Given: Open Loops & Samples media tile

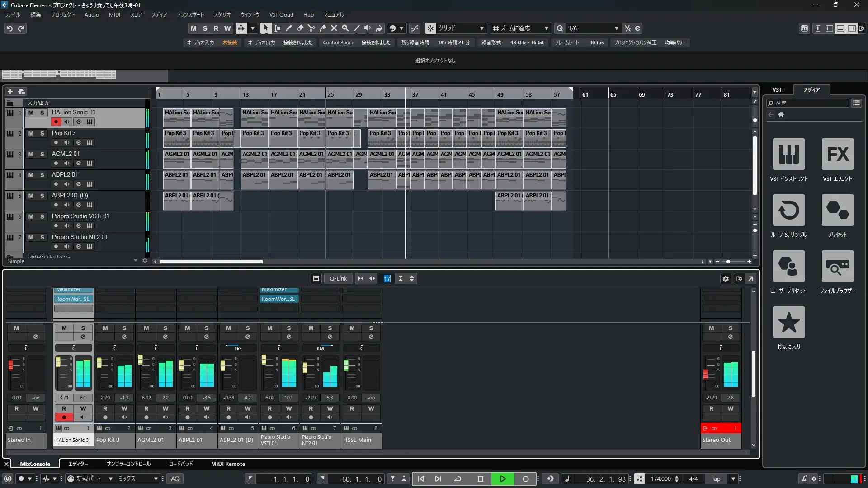Looking at the screenshot, I should coord(788,210).
